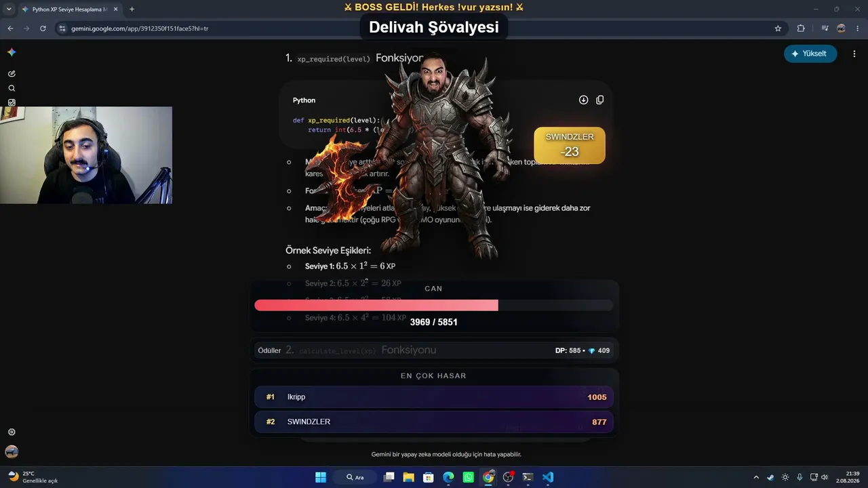The height and width of the screenshot is (488, 868).
Task: Bookmark this page with the star icon
Action: pos(778,28)
